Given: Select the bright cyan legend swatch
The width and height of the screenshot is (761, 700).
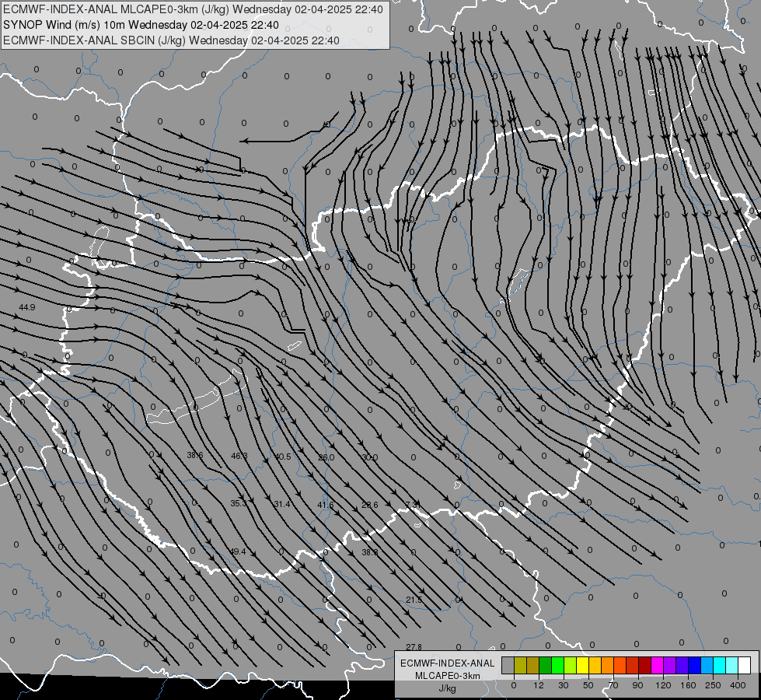Looking at the screenshot, I should pyautogui.click(x=721, y=666).
